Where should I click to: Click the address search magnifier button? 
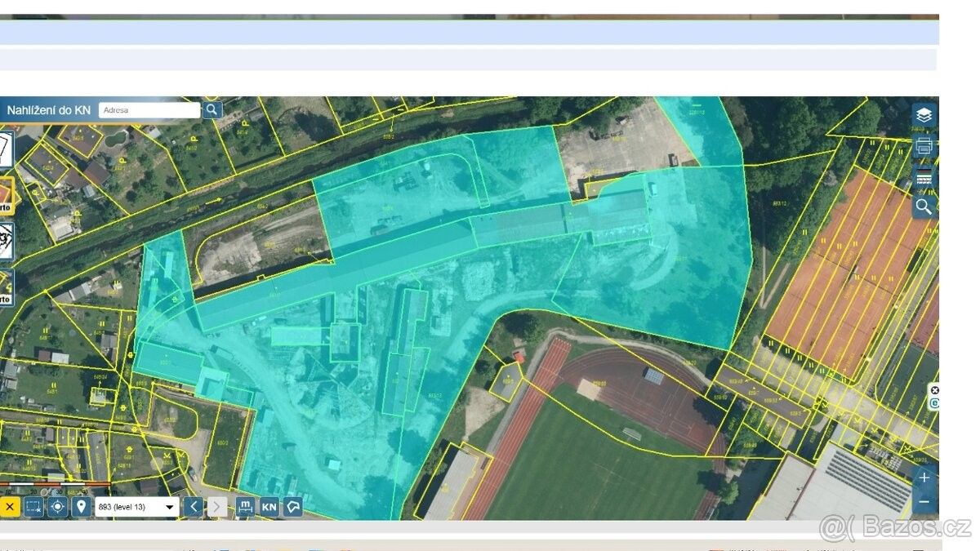pyautogui.click(x=212, y=109)
